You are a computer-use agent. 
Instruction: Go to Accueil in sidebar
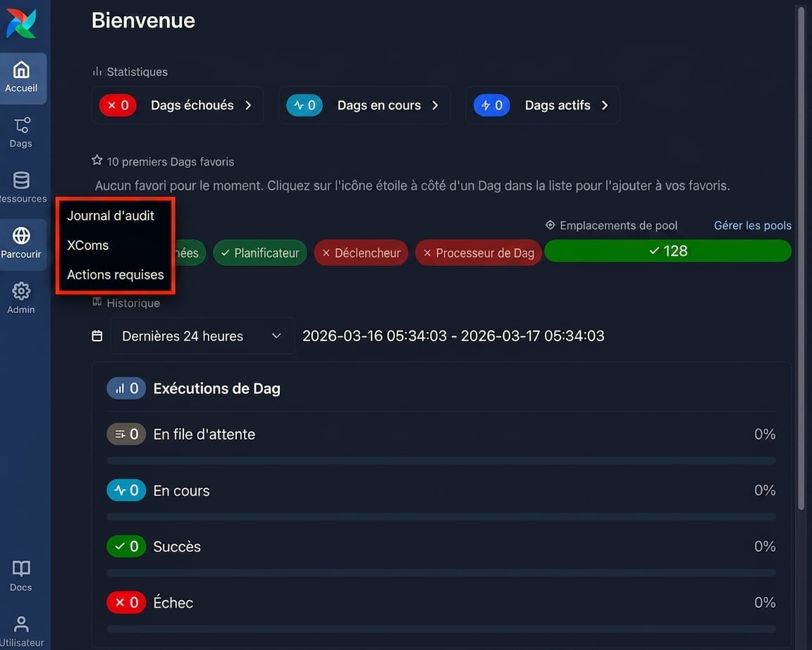(x=21, y=78)
